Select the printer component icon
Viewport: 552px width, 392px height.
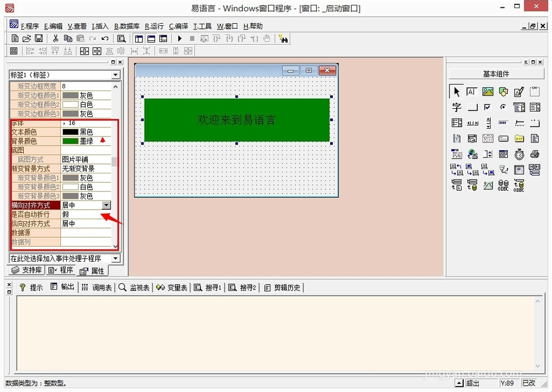[x=535, y=154]
